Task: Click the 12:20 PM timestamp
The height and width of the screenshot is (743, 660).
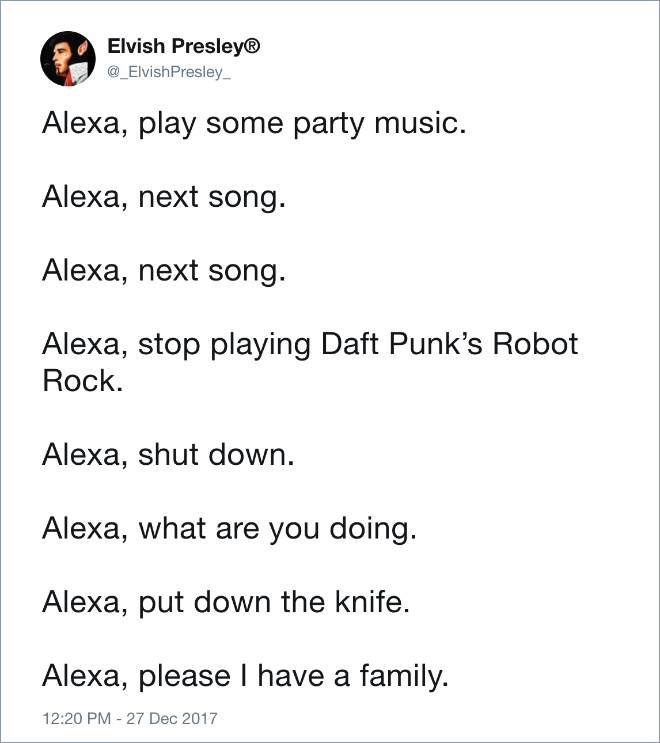Action: [x=77, y=718]
